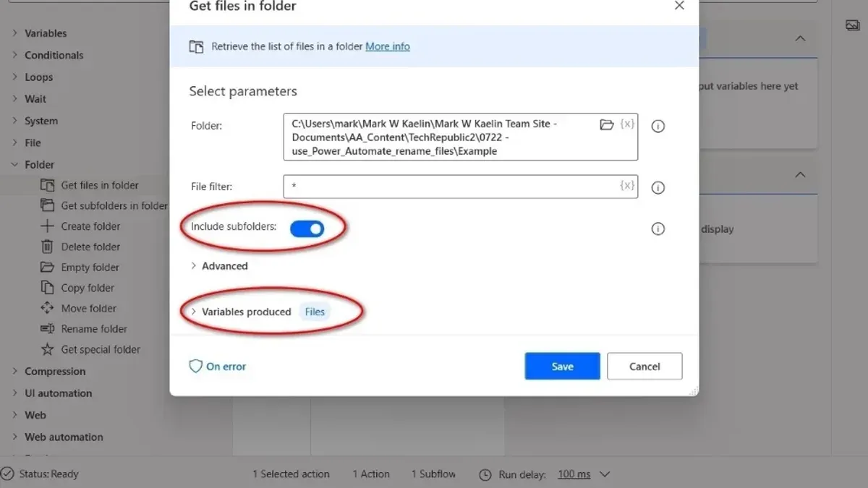
Task: Insert variable in the Folder field
Action: [x=627, y=124]
